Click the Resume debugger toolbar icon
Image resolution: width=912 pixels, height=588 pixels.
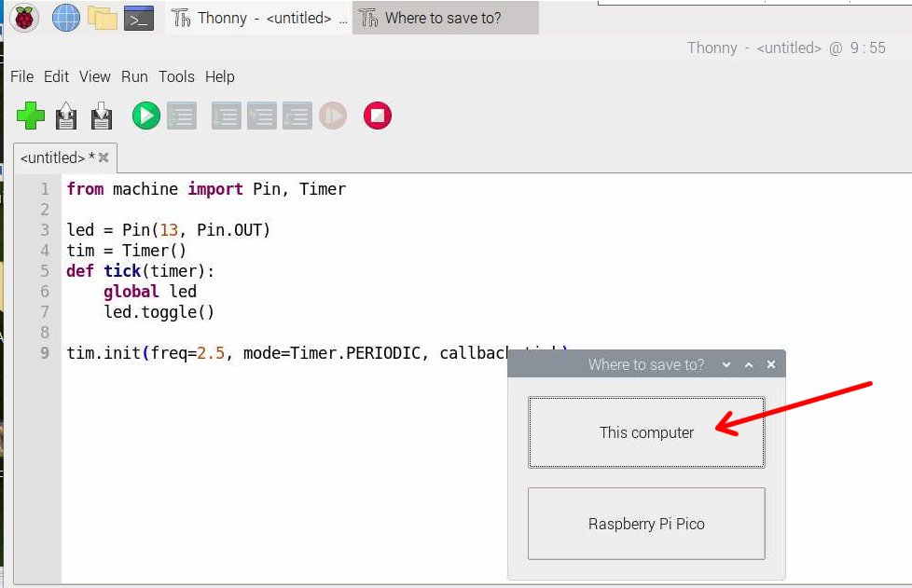point(333,116)
